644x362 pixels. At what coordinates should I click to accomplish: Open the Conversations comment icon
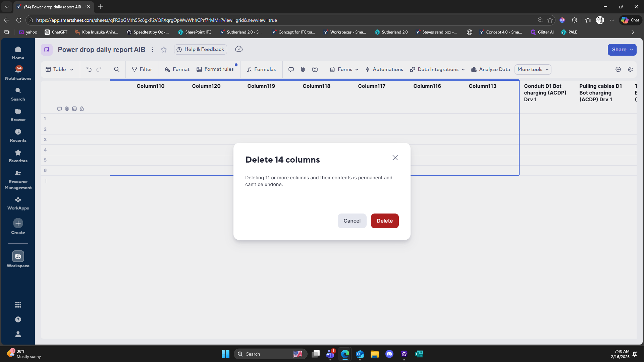(x=291, y=69)
